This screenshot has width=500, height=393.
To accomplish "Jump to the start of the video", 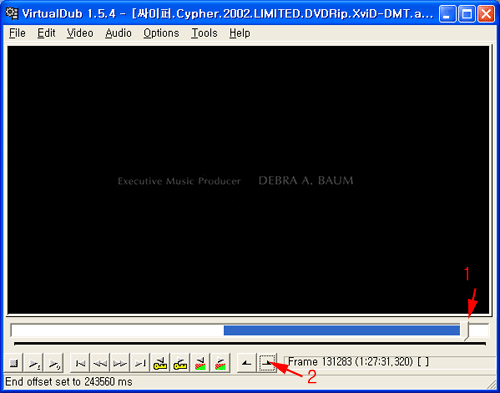I will (80, 363).
